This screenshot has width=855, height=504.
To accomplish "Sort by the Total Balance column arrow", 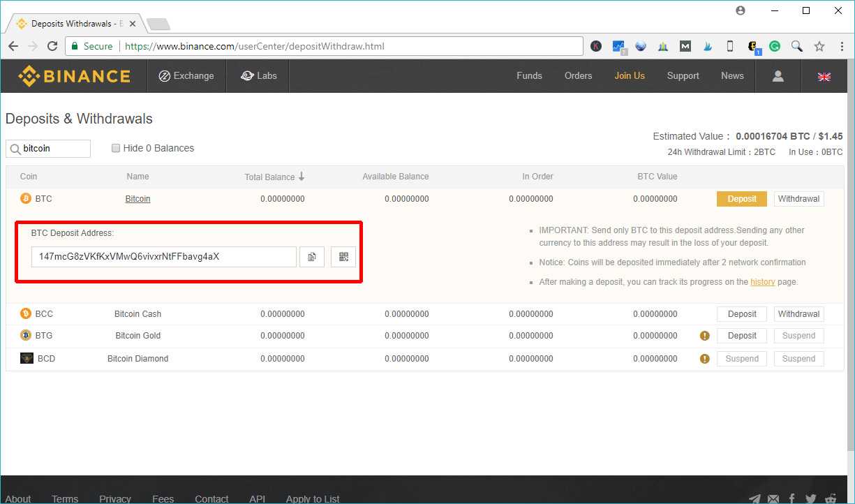I will (x=302, y=177).
